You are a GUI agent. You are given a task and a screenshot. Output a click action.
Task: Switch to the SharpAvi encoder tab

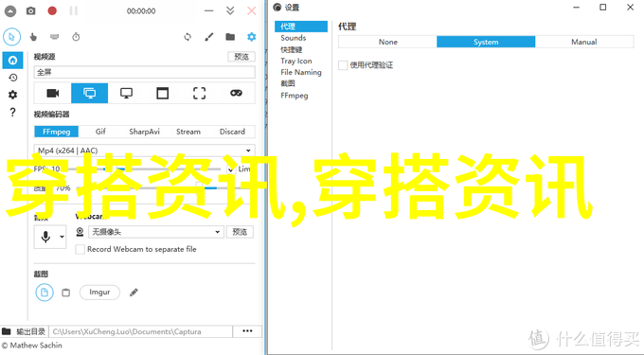(x=144, y=132)
